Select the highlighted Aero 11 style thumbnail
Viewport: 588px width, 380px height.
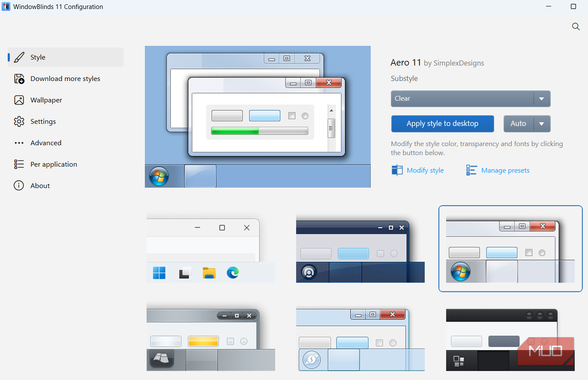510,248
